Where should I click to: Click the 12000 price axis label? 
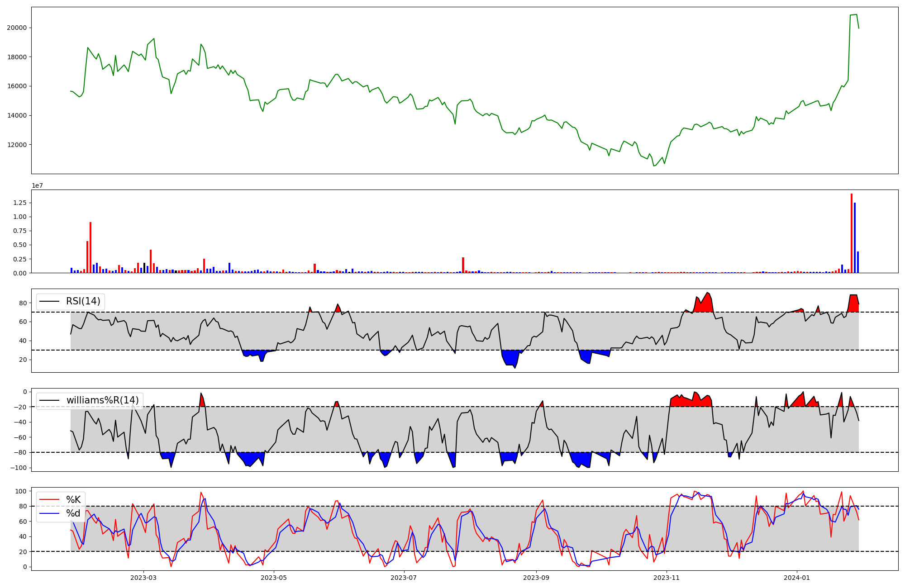click(17, 145)
